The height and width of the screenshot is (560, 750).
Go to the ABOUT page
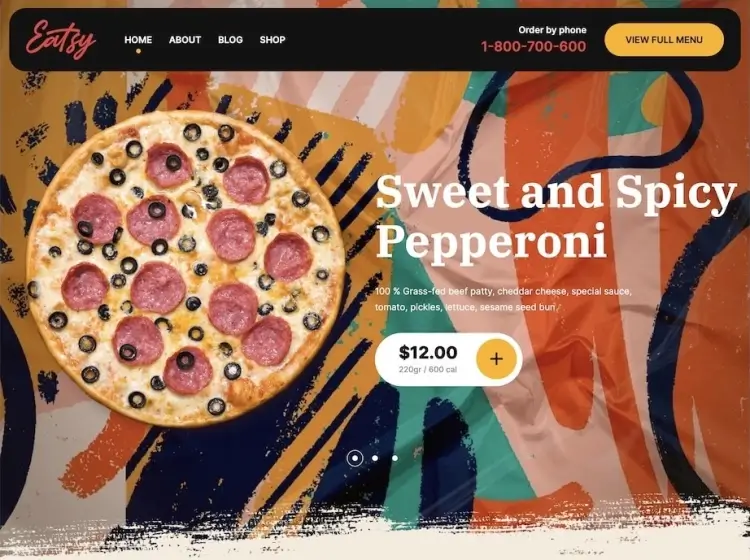pyautogui.click(x=185, y=40)
